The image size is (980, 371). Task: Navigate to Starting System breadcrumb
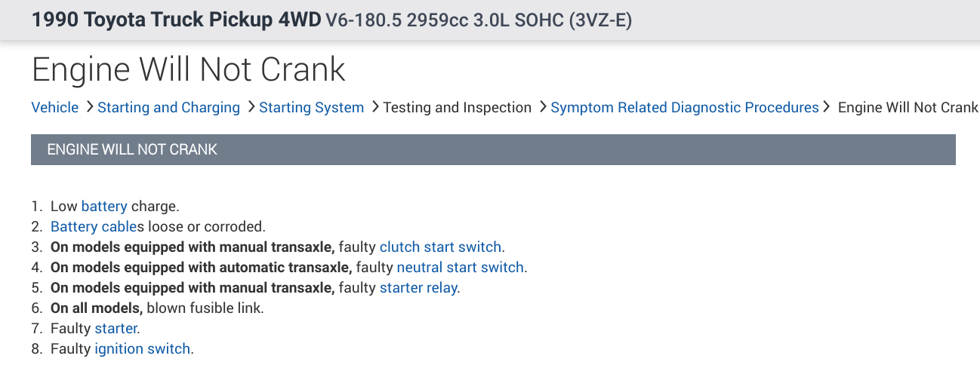coord(311,108)
